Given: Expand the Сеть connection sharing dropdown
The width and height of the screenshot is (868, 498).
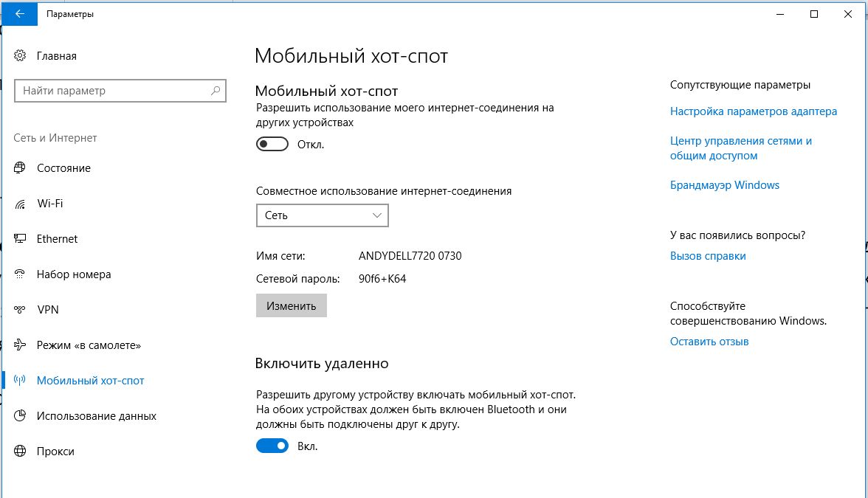Looking at the screenshot, I should coord(322,215).
